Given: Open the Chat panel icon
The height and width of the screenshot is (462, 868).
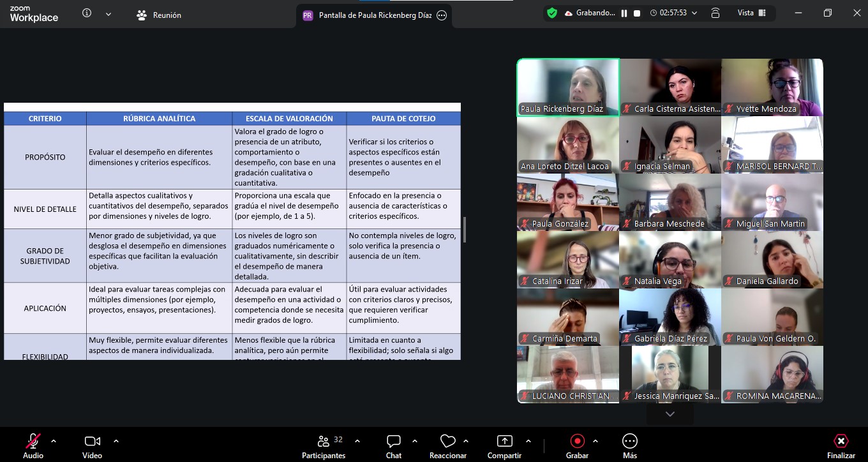Looking at the screenshot, I should (394, 441).
